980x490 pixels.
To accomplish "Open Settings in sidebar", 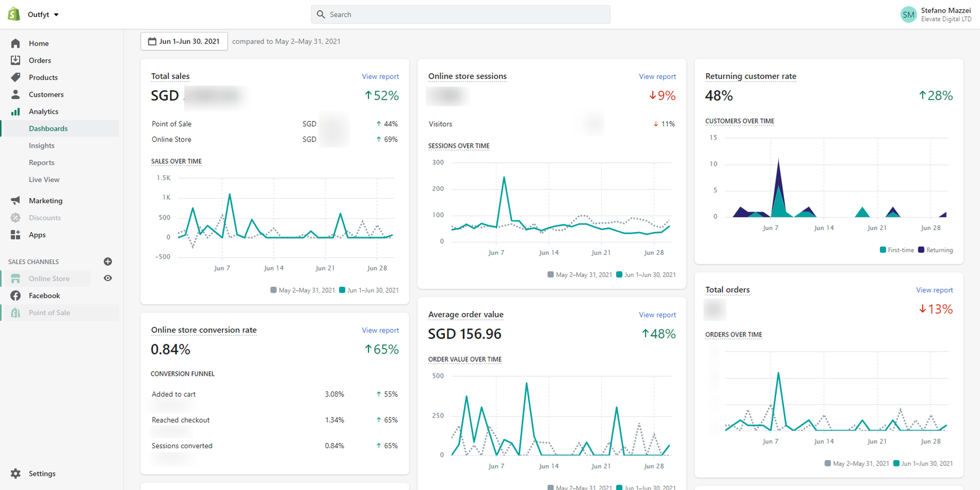I will tap(42, 474).
